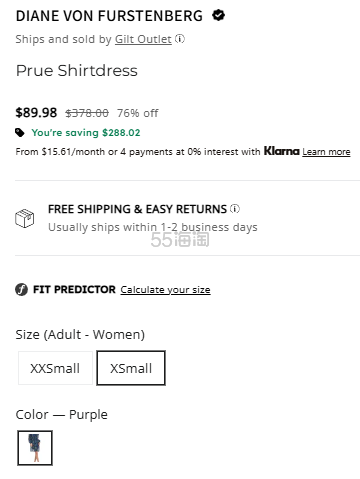
Task: Click the verified badge beside Diane Von Furstenberg
Action: point(218,15)
